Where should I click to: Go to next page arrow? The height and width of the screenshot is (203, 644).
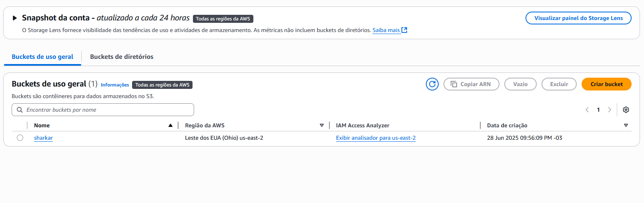tap(610, 110)
